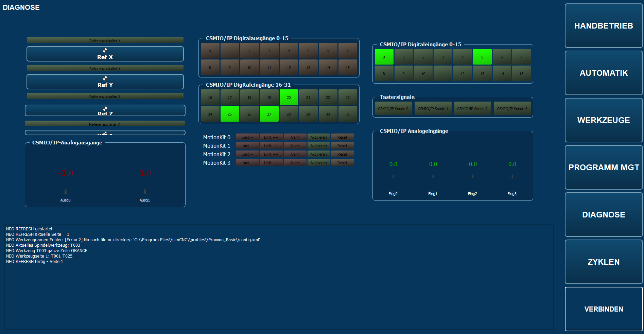Click the Ref X homing button
Viewport: 644px width, 334px height.
pos(105,54)
